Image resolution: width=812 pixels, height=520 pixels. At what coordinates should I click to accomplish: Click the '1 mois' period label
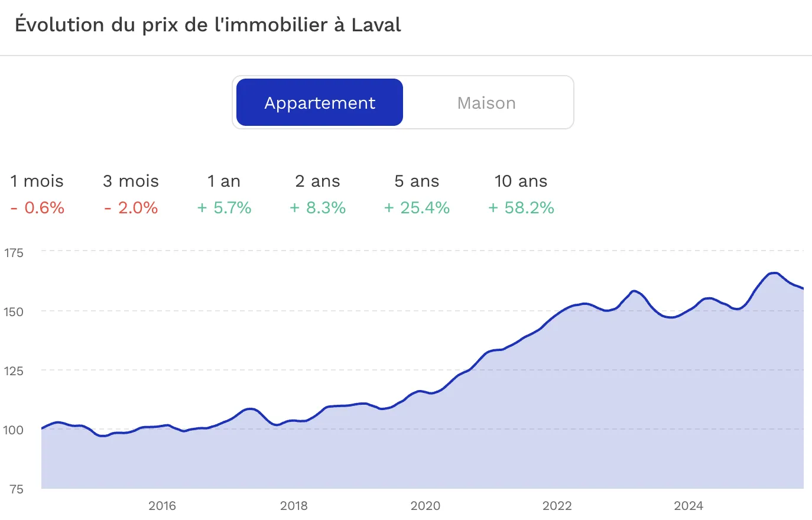(x=37, y=181)
